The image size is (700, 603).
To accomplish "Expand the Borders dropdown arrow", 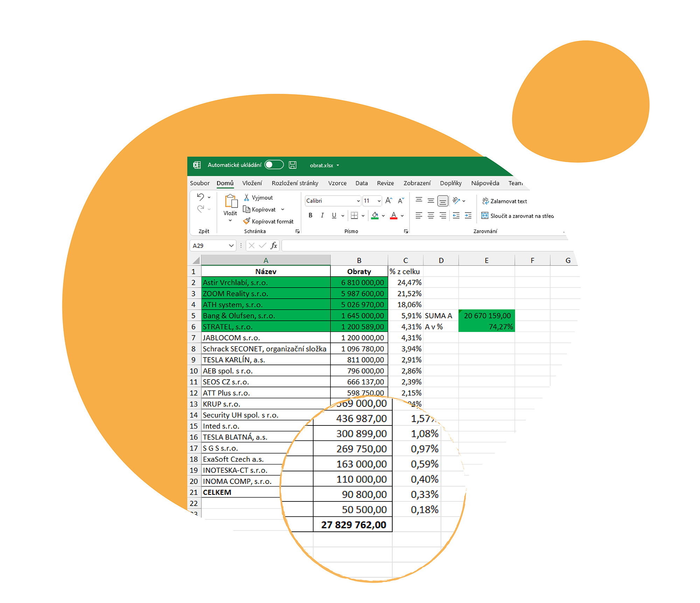I will pyautogui.click(x=363, y=216).
